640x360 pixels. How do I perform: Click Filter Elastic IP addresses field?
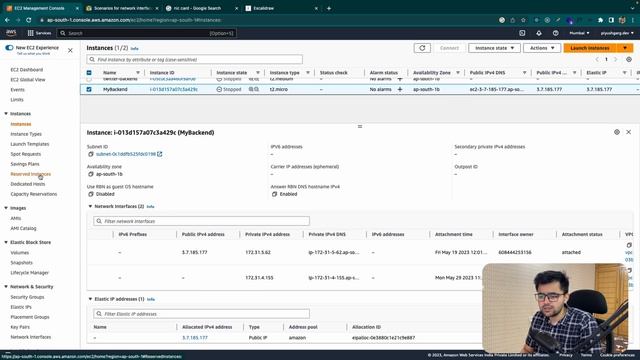(201, 314)
